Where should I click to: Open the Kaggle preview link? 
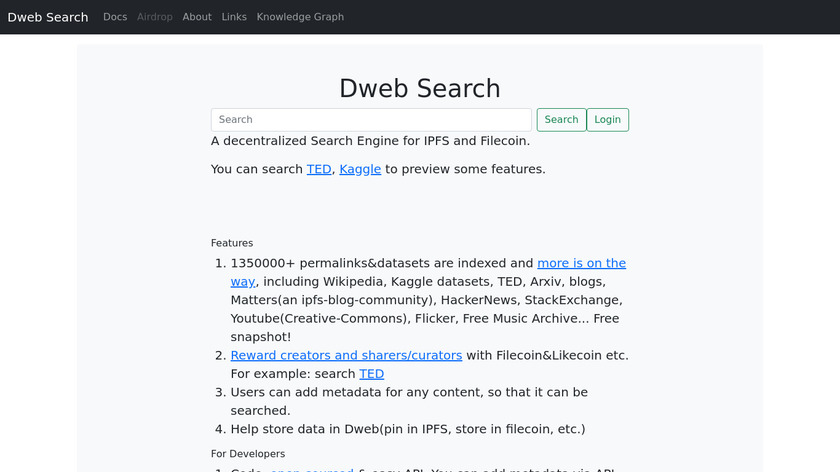tap(360, 169)
